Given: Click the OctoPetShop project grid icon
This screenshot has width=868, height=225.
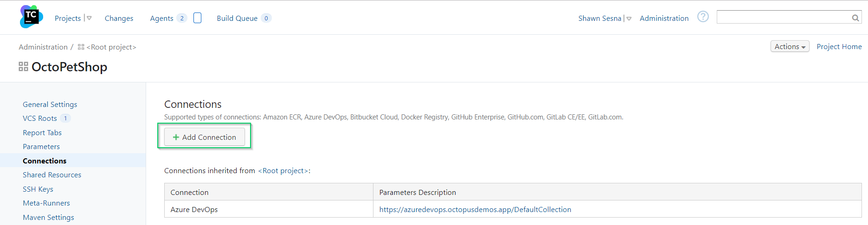Looking at the screenshot, I should tap(23, 67).
